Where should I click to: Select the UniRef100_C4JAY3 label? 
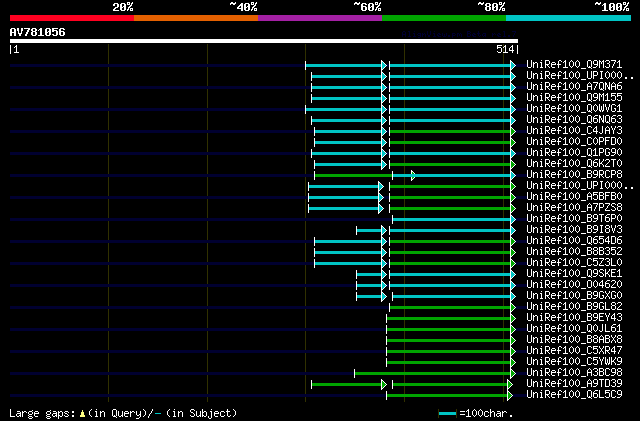pyautogui.click(x=574, y=131)
